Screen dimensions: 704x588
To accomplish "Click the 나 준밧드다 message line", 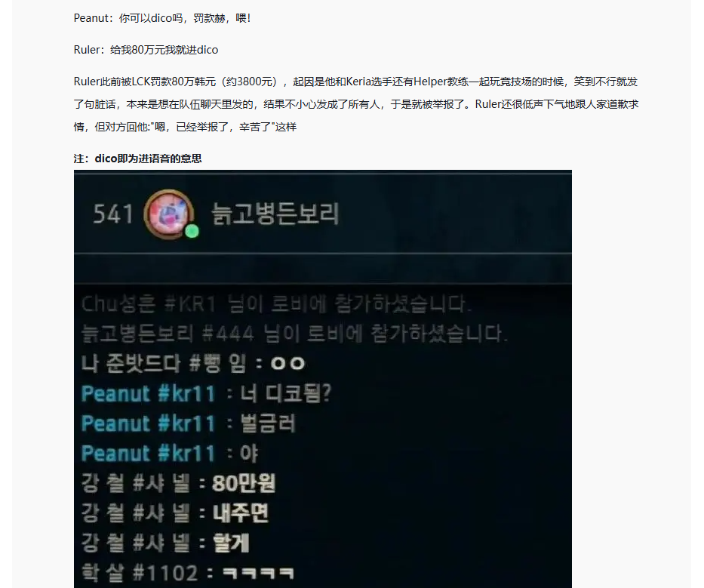I will click(193, 363).
